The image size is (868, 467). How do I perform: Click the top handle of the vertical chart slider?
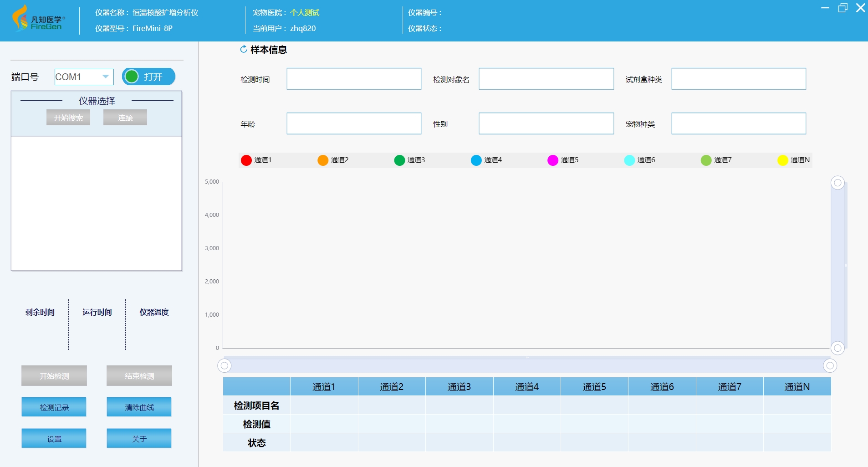coord(837,183)
